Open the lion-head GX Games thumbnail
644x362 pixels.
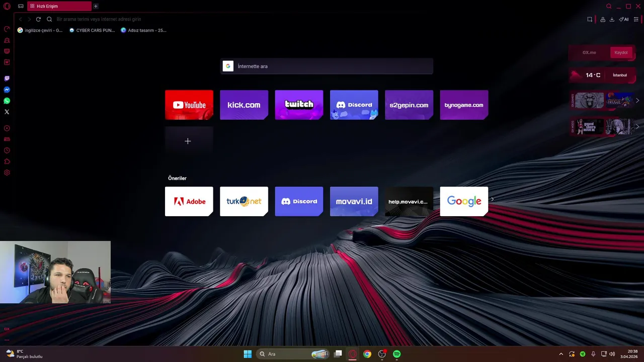click(589, 100)
